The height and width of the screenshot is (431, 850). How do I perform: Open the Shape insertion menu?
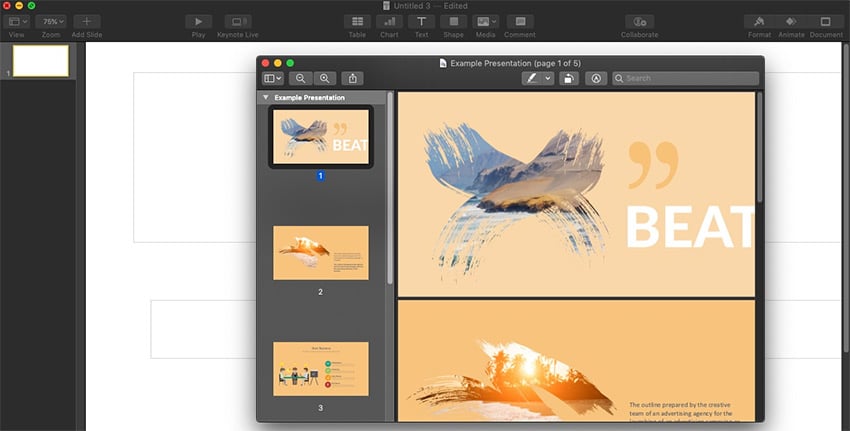tap(453, 21)
